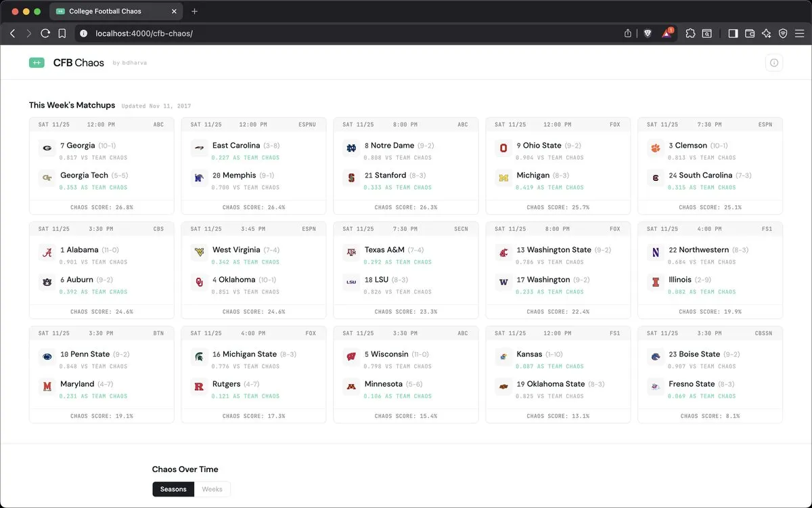
Task: Click the Alabama script-A logo
Action: 46,252
